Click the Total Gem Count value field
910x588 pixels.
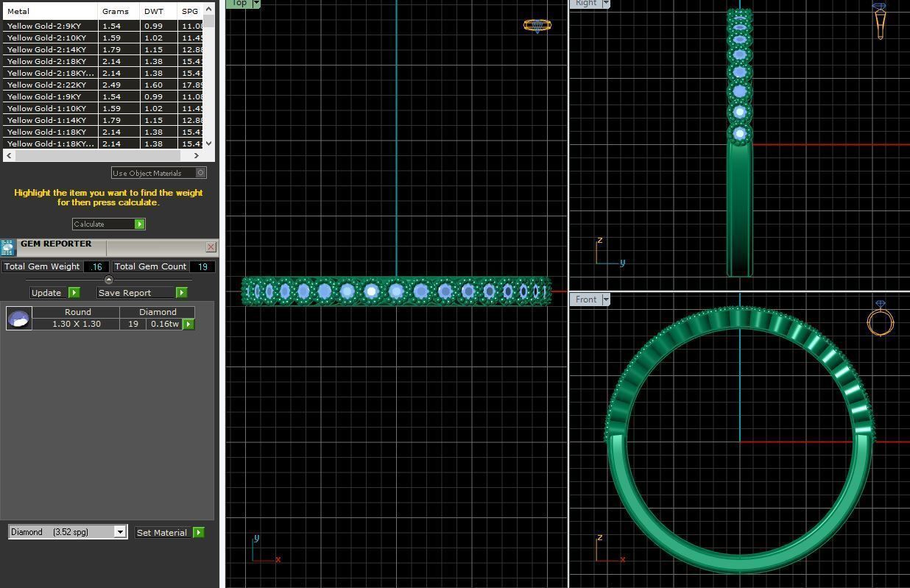click(x=202, y=266)
